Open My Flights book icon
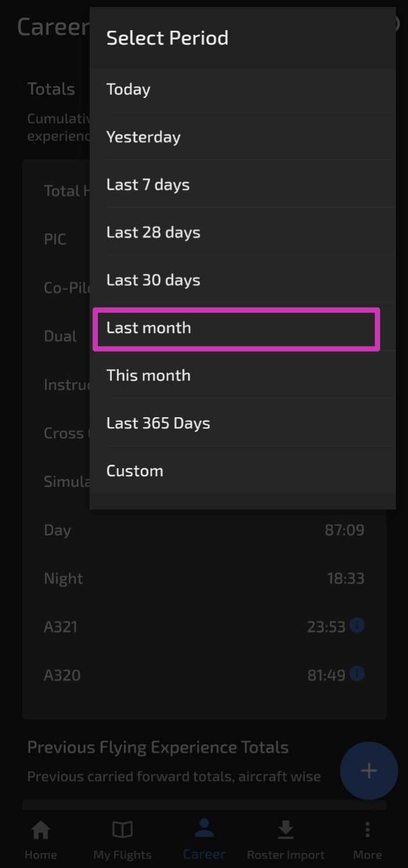Screen dimensions: 408x868 tap(122, 830)
